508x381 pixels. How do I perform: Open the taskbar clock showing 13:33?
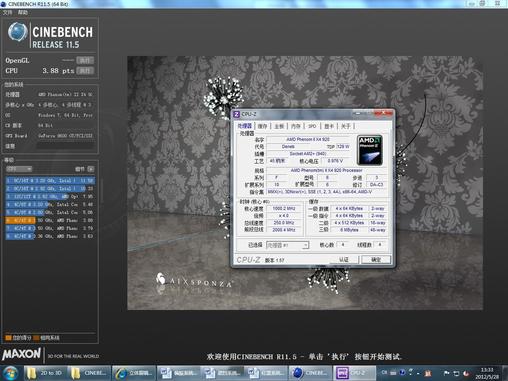click(x=487, y=373)
